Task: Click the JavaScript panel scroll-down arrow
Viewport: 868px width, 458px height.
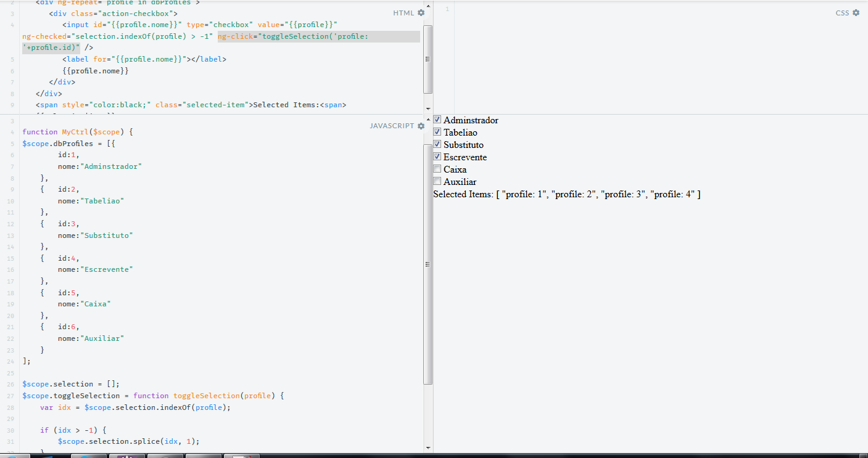Action: pos(428,448)
